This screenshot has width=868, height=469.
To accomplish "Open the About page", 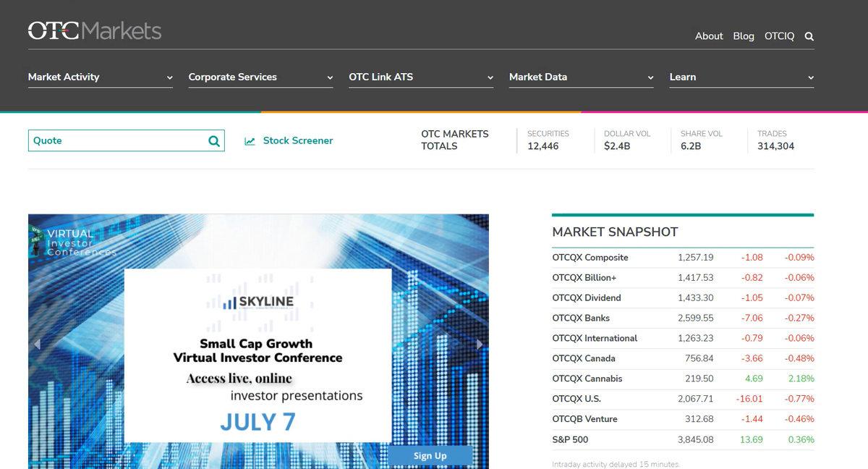I will [709, 36].
